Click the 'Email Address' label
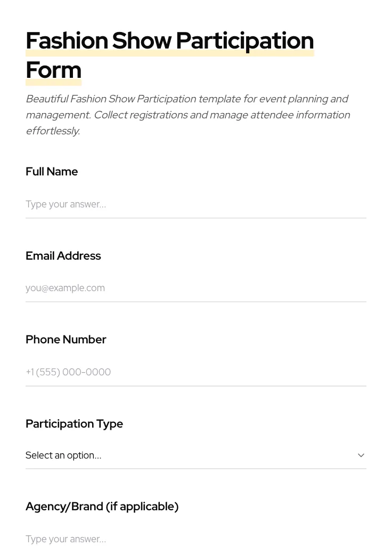 tap(63, 256)
